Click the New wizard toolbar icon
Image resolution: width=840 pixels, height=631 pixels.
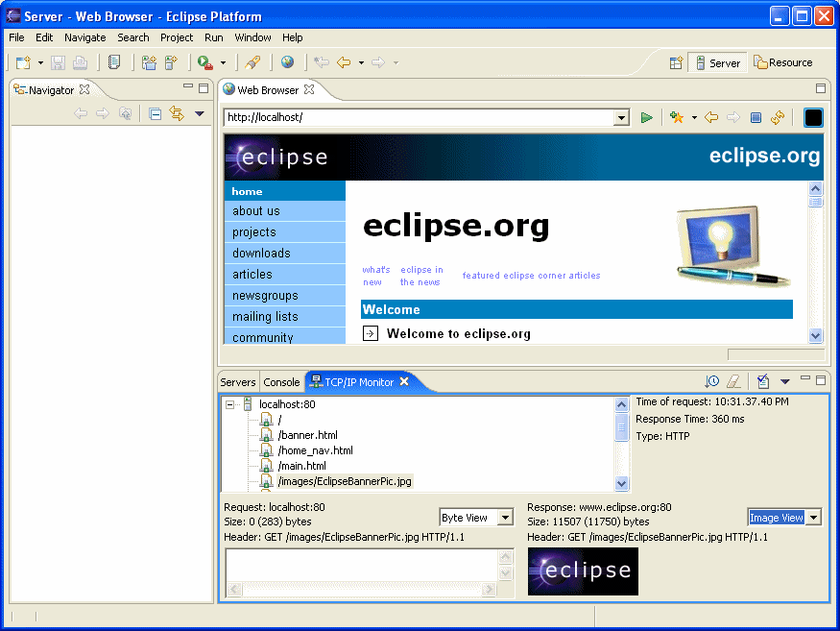[23, 62]
